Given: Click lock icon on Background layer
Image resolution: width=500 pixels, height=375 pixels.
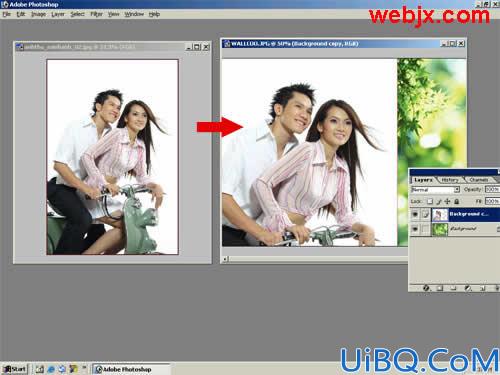Looking at the screenshot, I should [x=498, y=229].
